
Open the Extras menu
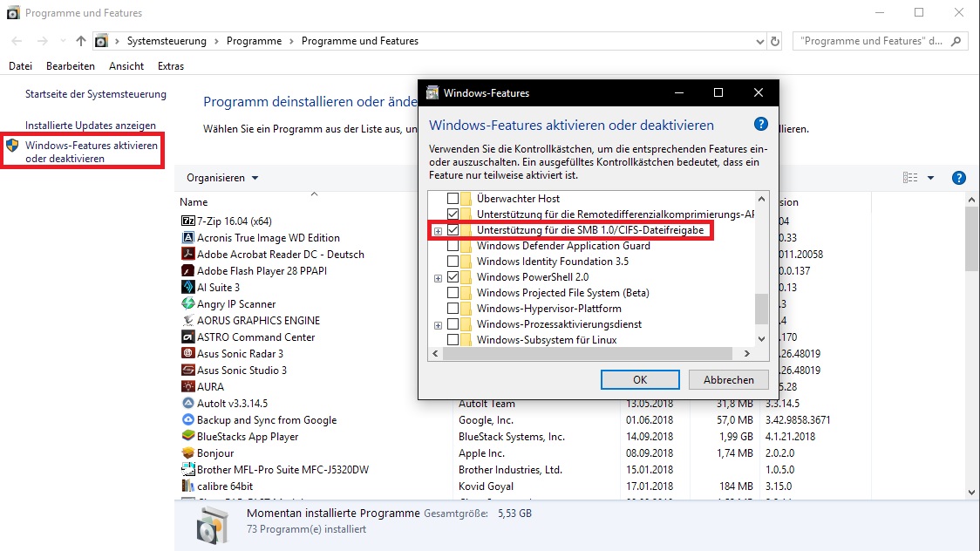[171, 65]
